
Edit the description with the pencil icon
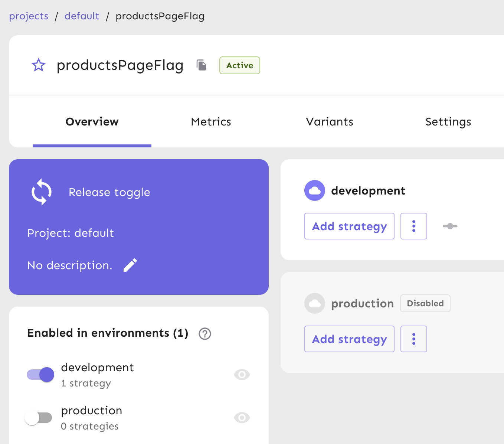(130, 265)
